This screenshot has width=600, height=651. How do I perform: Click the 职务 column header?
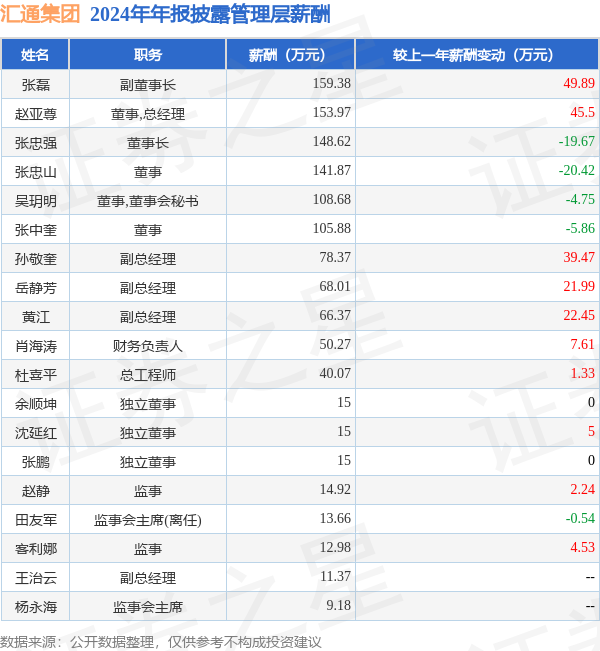tap(148, 55)
